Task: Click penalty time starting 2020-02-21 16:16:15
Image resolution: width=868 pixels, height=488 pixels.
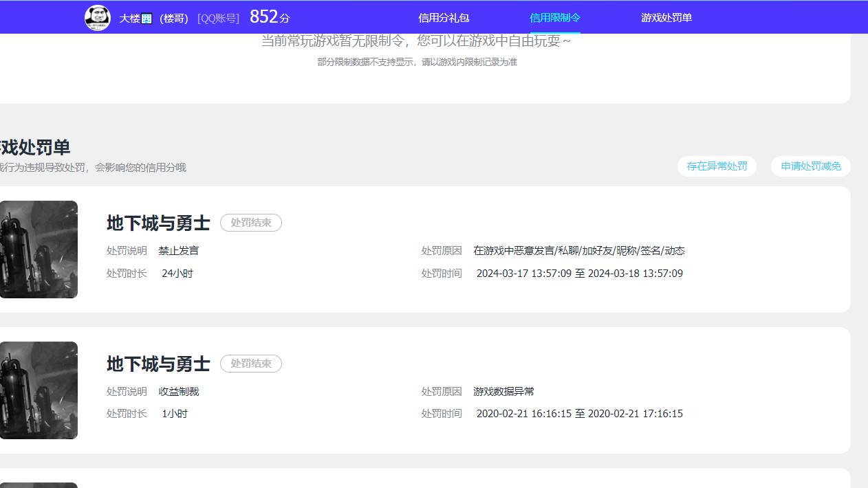Action: click(580, 414)
